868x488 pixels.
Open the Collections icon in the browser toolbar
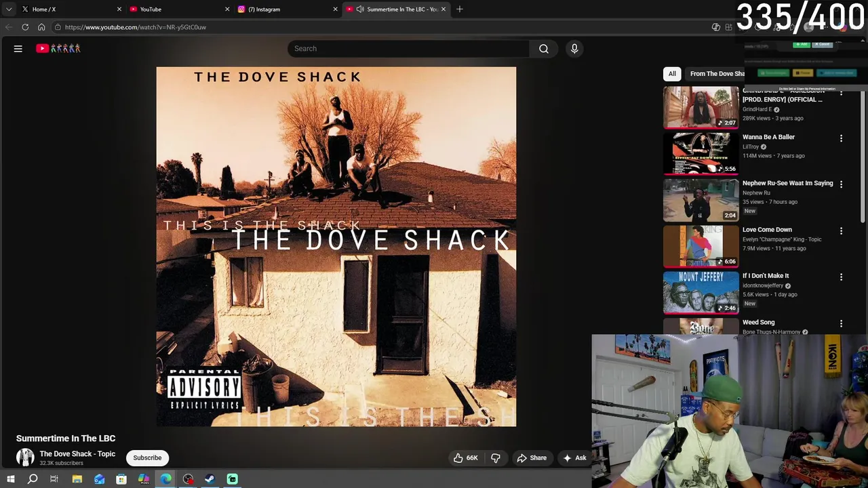(729, 27)
